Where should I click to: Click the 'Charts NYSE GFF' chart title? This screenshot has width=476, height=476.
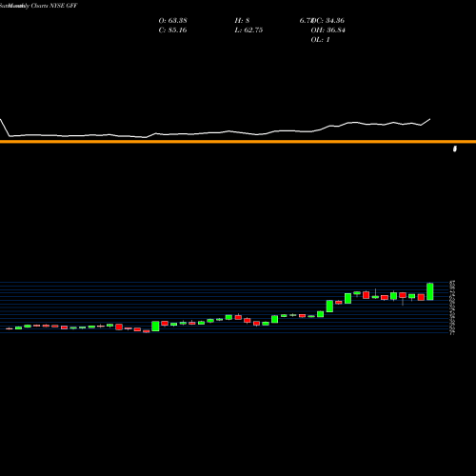pos(54,6)
